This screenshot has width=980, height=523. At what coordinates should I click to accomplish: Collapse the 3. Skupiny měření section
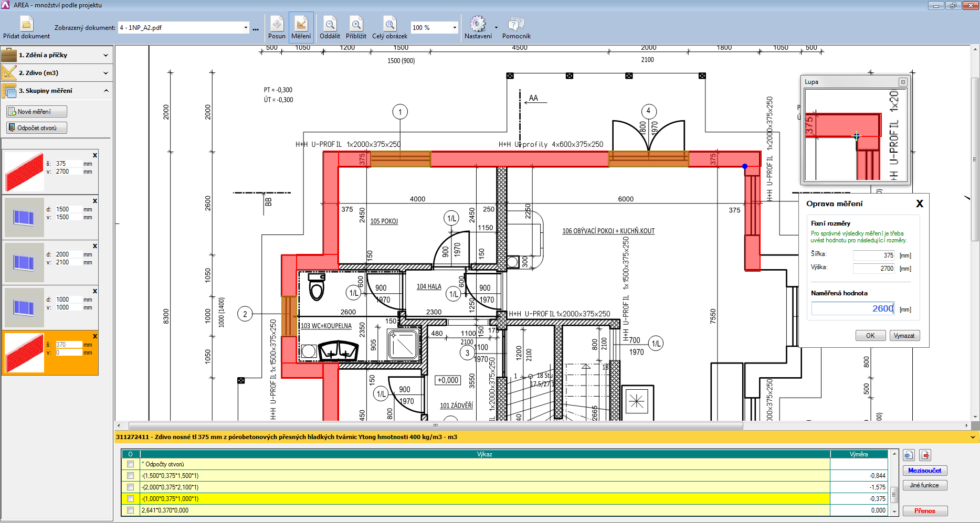point(106,91)
